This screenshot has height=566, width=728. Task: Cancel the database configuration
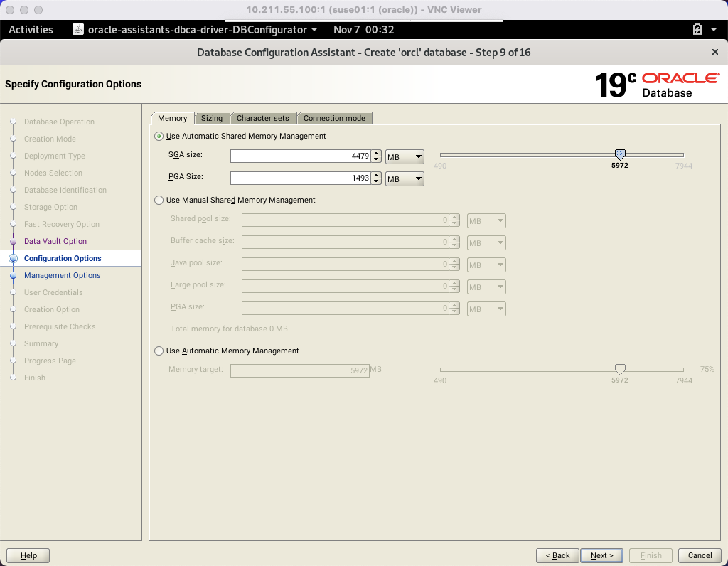[x=700, y=556]
